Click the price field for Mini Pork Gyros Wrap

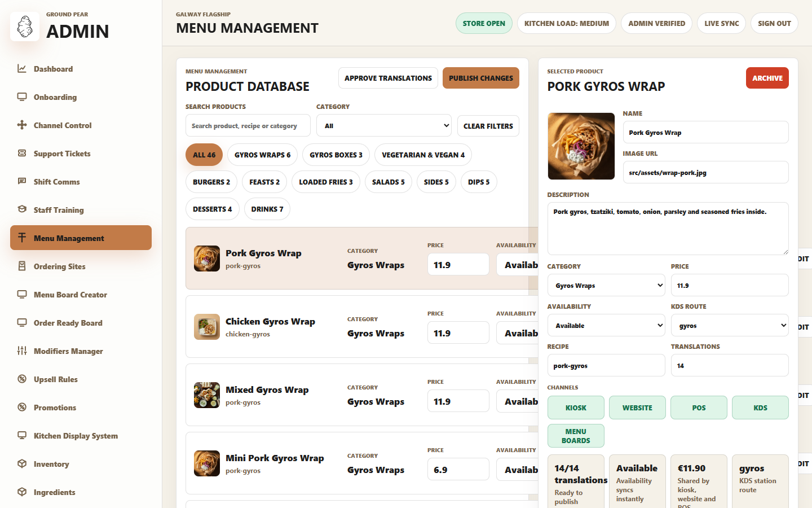458,470
